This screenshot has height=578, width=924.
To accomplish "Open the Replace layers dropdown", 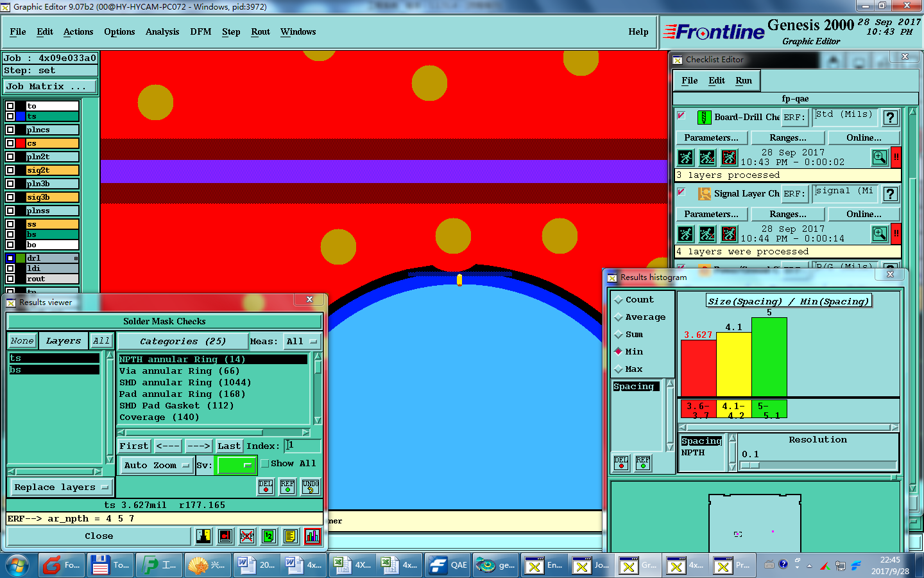I will [x=62, y=487].
